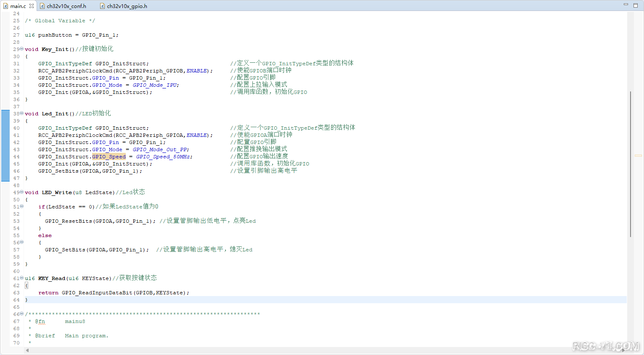The image size is (644, 355).
Task: Click the KEY_Read function name
Action: pos(52,278)
